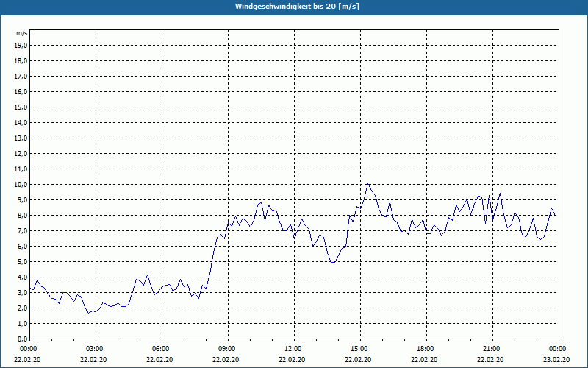The image size is (588, 368).
Task: Select the "16,0" y-axis label
Action: (x=21, y=91)
